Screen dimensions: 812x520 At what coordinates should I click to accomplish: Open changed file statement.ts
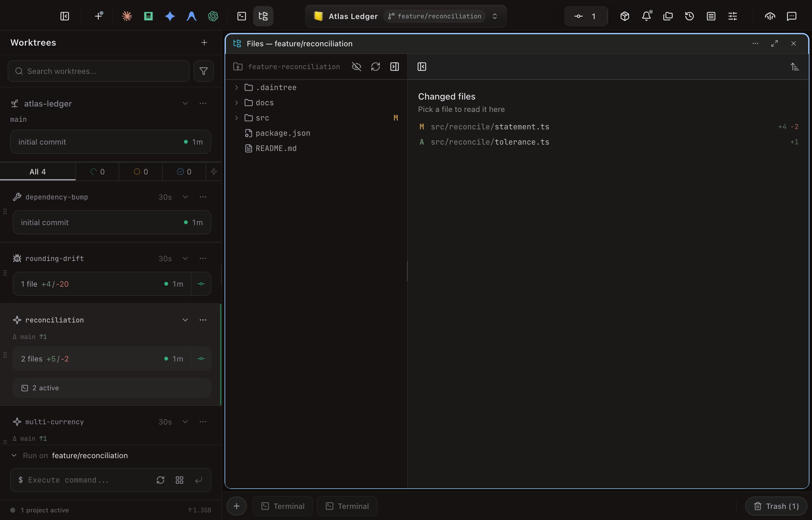point(608,127)
